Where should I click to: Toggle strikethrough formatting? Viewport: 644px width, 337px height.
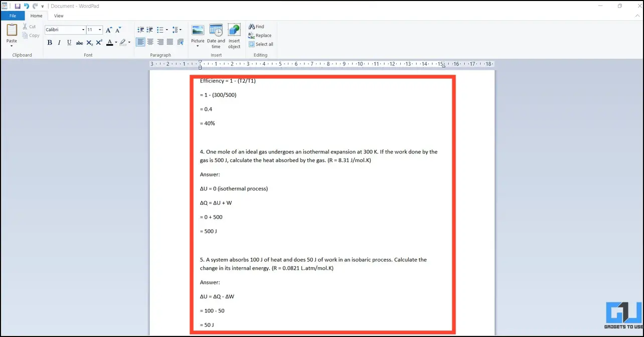[x=79, y=43]
